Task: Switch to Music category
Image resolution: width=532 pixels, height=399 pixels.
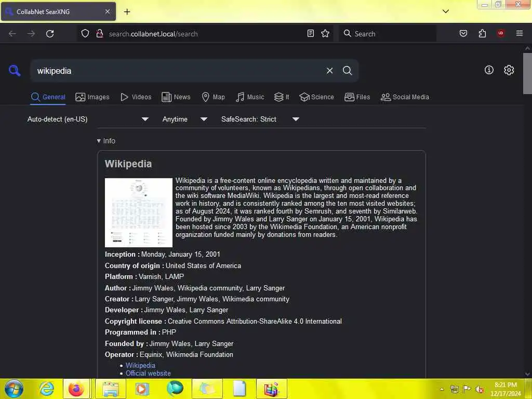Action: click(x=250, y=97)
